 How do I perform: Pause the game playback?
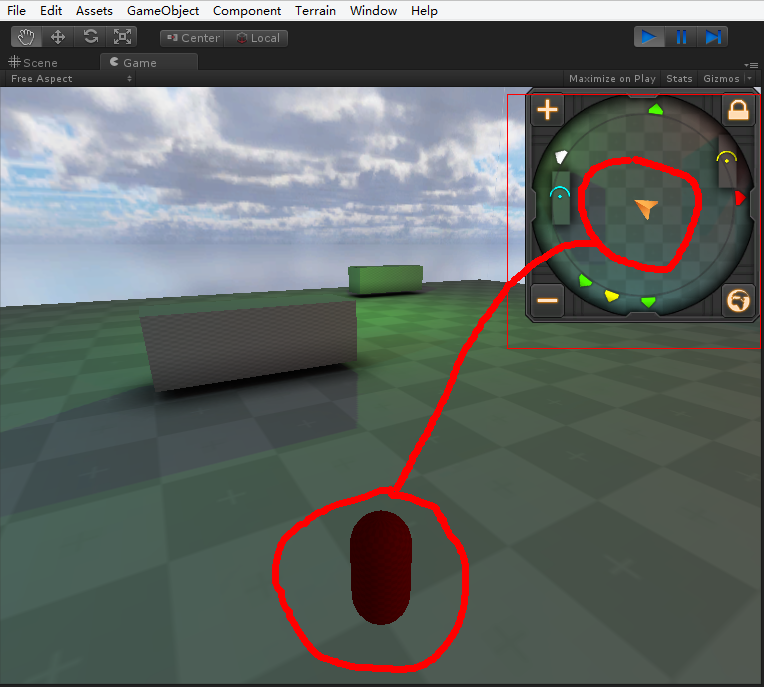[x=681, y=37]
